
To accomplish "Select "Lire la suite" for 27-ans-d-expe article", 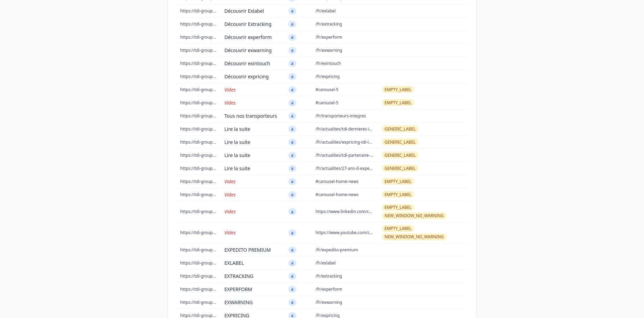I will click(237, 168).
